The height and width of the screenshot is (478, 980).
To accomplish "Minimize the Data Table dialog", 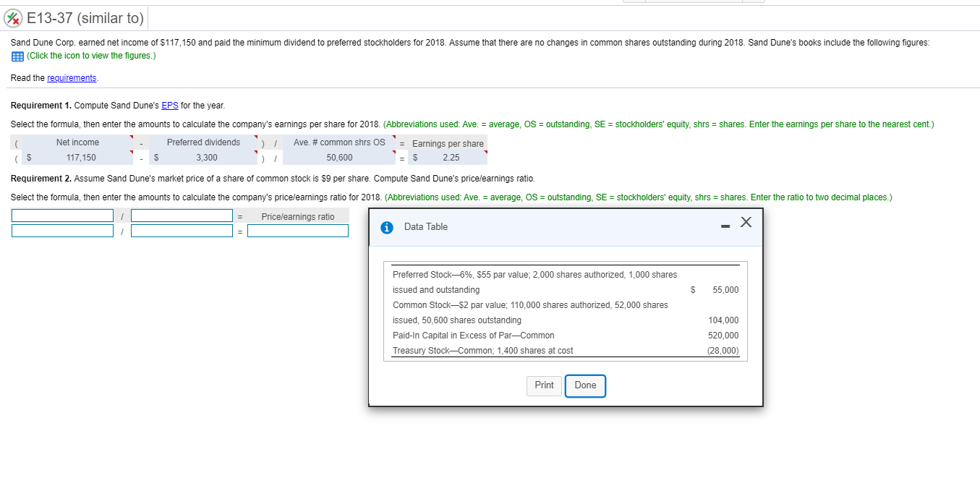I will coord(724,226).
